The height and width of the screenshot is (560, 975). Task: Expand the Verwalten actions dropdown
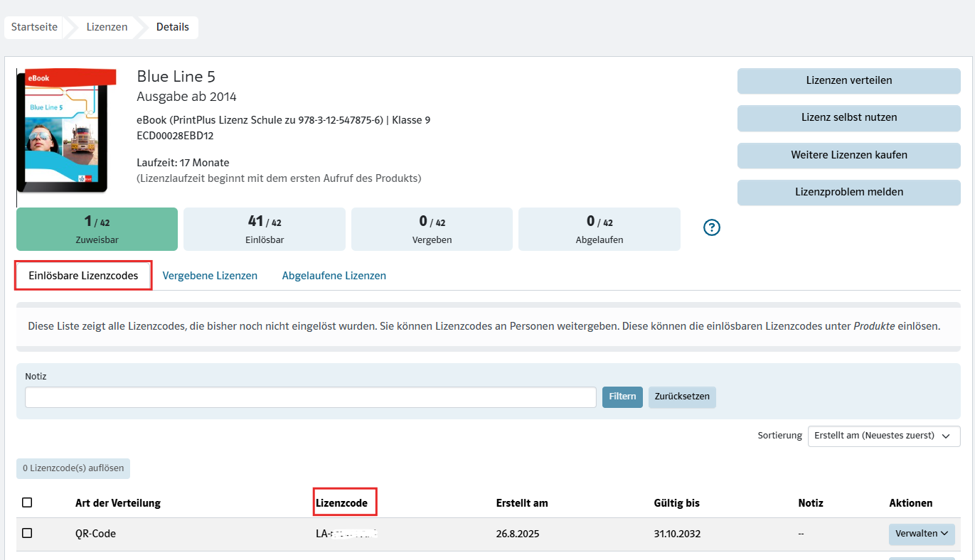pos(921,534)
